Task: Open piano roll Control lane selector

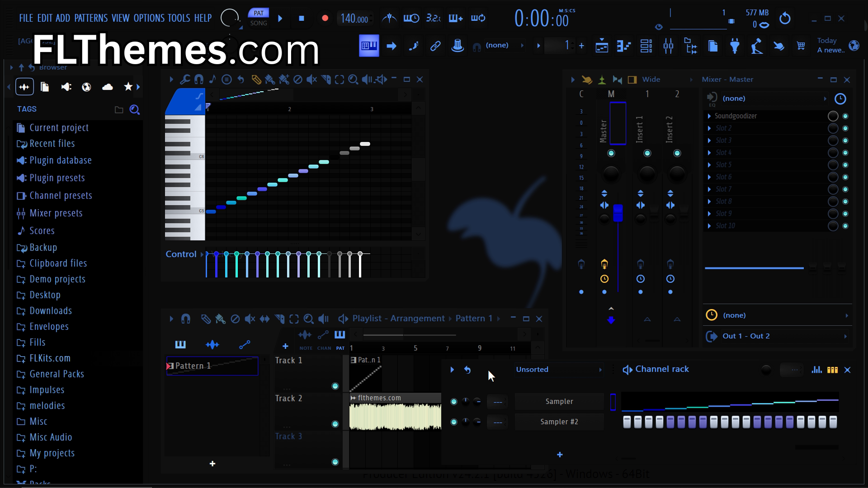Action: click(185, 254)
